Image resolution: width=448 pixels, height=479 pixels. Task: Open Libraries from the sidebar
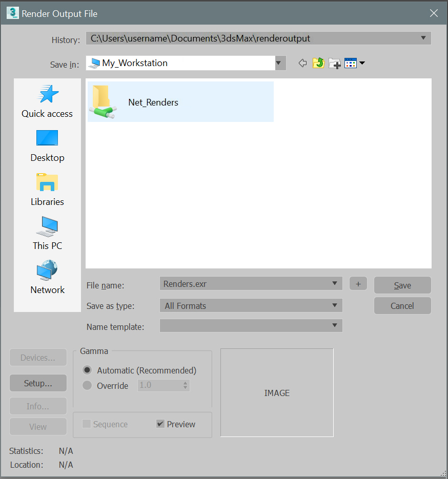click(47, 189)
